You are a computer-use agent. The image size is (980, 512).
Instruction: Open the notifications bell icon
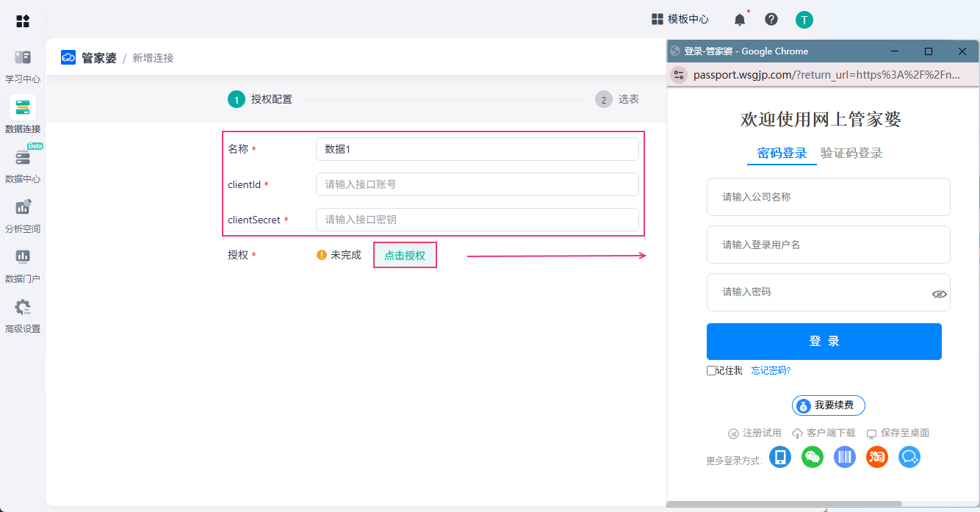click(740, 19)
